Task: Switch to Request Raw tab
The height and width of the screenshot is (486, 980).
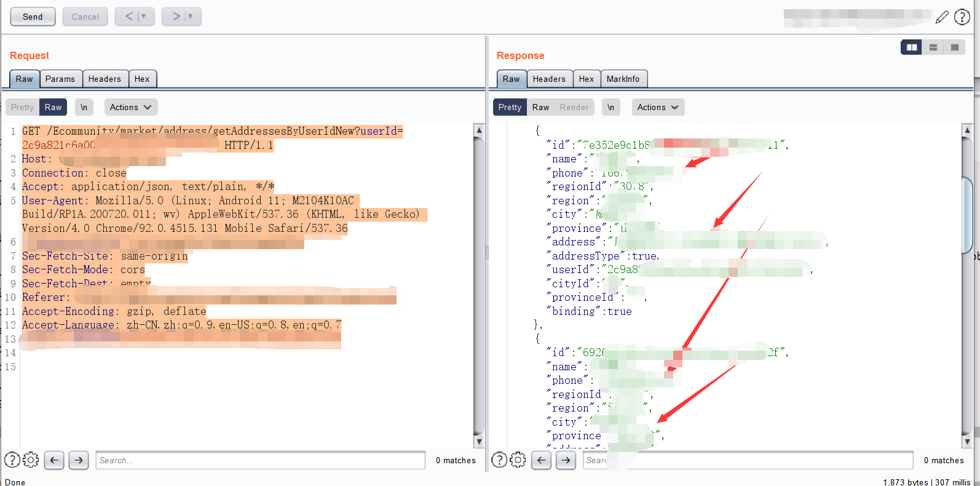Action: pos(25,79)
